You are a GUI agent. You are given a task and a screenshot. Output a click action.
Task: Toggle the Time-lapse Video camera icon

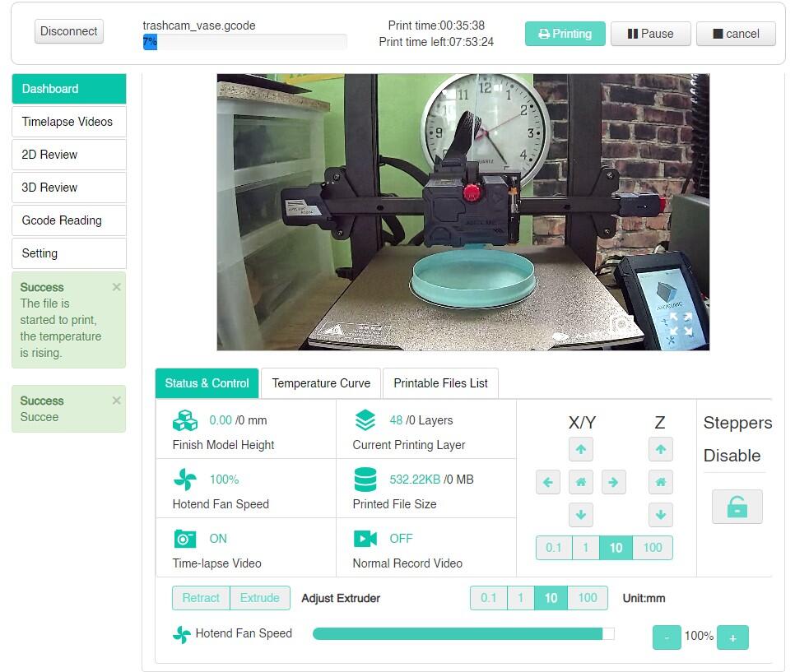click(185, 539)
